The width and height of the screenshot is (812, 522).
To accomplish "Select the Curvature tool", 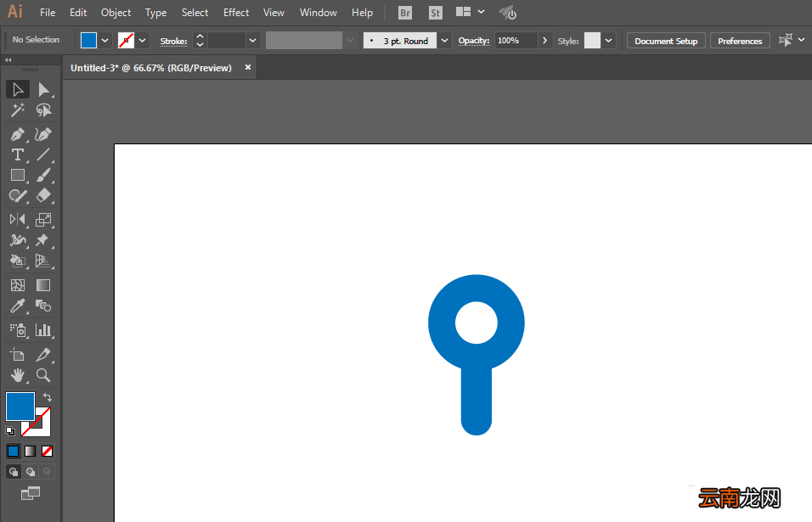I will (43, 134).
